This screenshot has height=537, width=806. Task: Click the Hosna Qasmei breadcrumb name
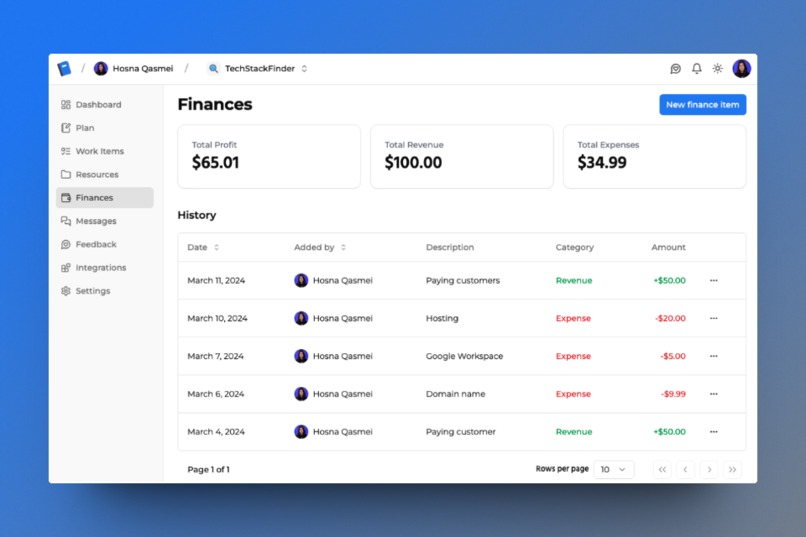pos(143,68)
